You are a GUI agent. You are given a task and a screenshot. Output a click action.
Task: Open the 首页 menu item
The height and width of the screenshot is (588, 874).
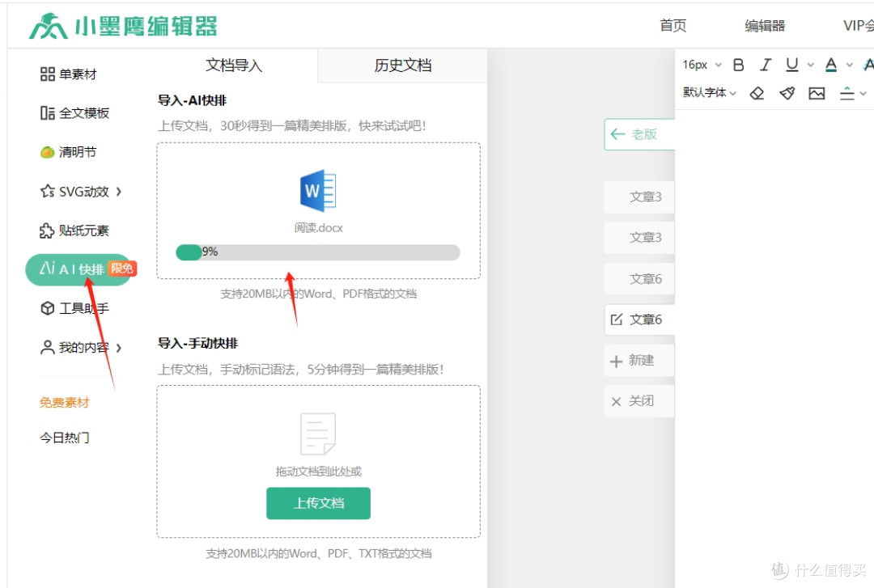672,26
